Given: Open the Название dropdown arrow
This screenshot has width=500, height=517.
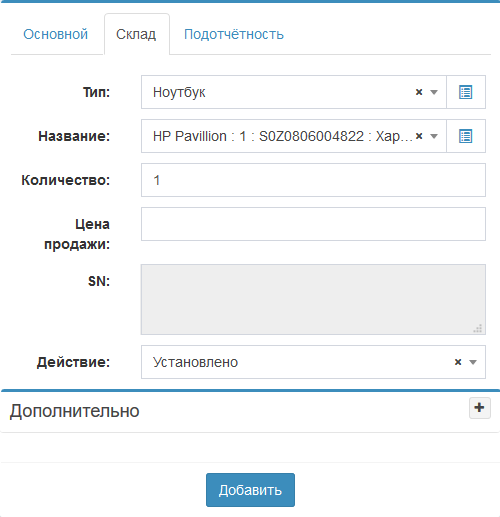Looking at the screenshot, I should [x=434, y=136].
